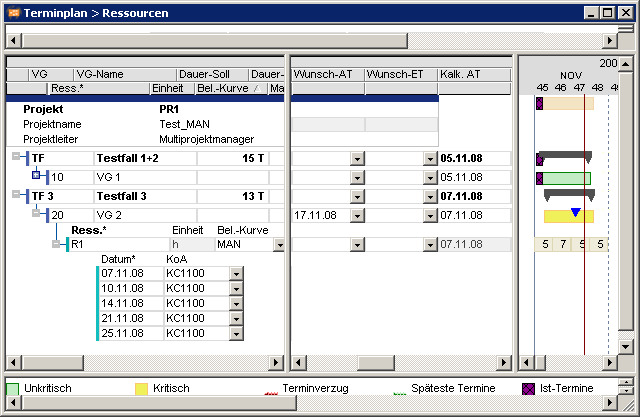The image size is (640, 417).
Task: Open KoA dropdown for date 14.11.08
Action: click(236, 304)
